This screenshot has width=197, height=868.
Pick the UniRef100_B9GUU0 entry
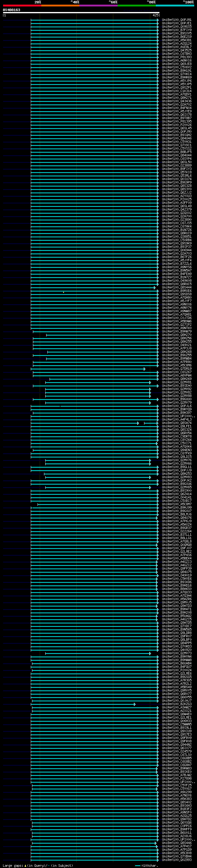coord(177,399)
